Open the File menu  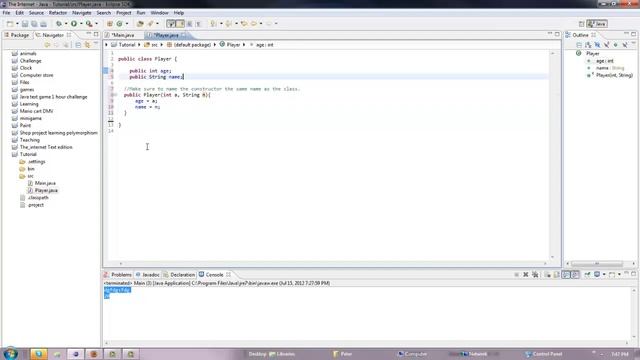(6, 13)
